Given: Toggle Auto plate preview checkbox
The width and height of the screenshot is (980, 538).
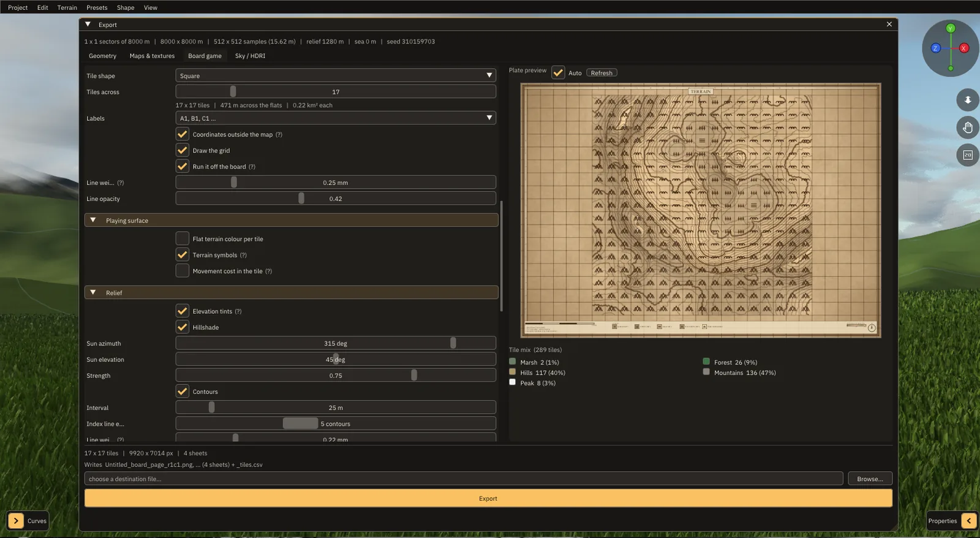Looking at the screenshot, I should pos(558,72).
